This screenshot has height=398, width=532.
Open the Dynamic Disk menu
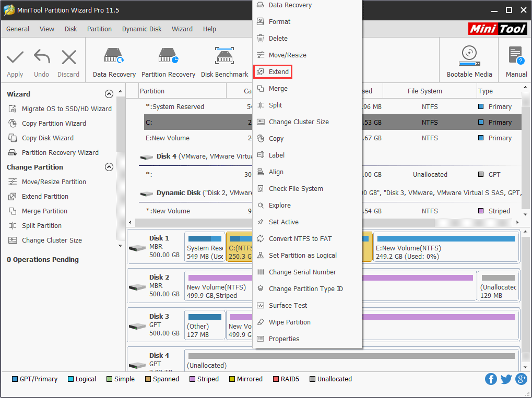[142, 29]
